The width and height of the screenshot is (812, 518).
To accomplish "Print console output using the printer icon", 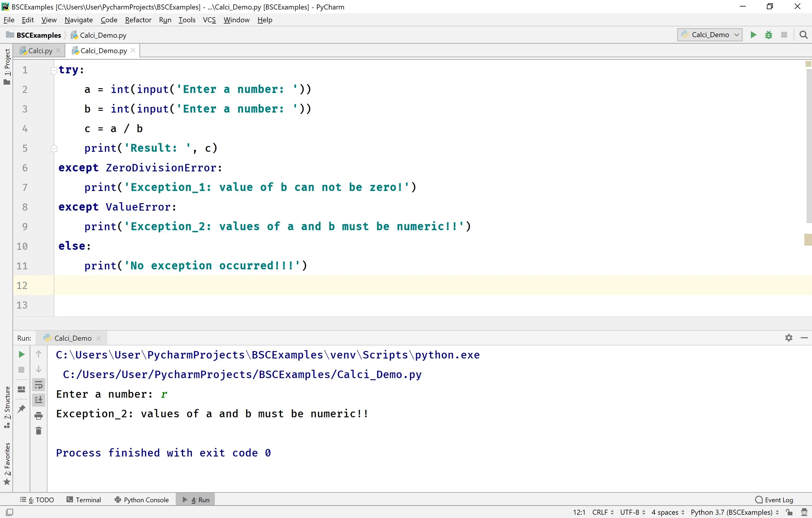I will pyautogui.click(x=39, y=416).
